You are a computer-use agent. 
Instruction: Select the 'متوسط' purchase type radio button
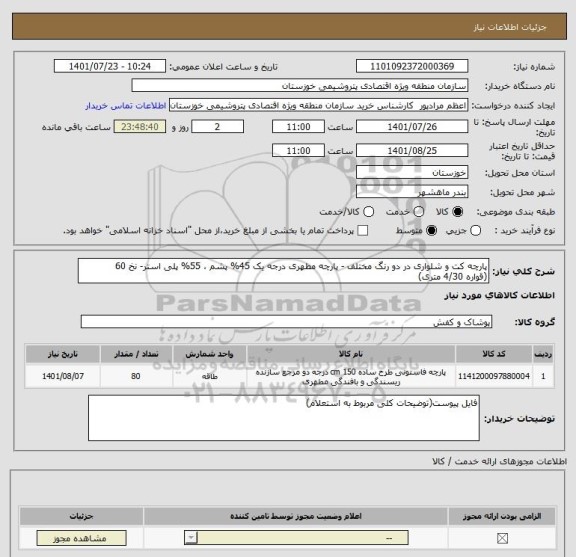coord(431,231)
